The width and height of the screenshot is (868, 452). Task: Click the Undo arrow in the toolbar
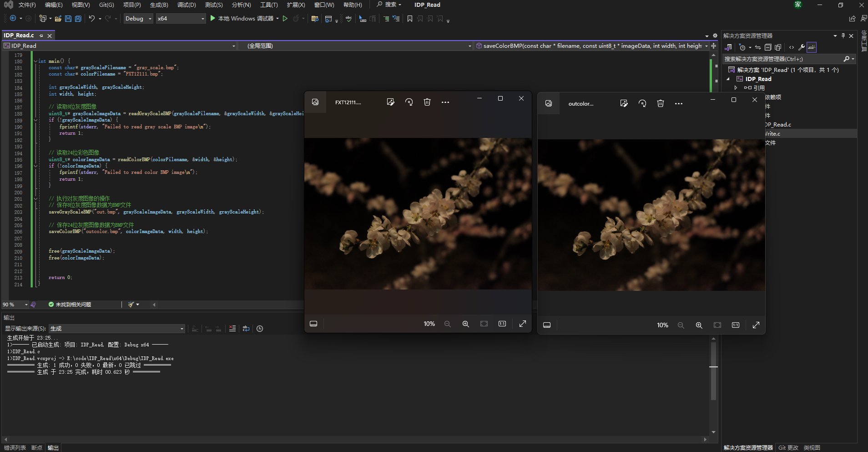(x=92, y=19)
